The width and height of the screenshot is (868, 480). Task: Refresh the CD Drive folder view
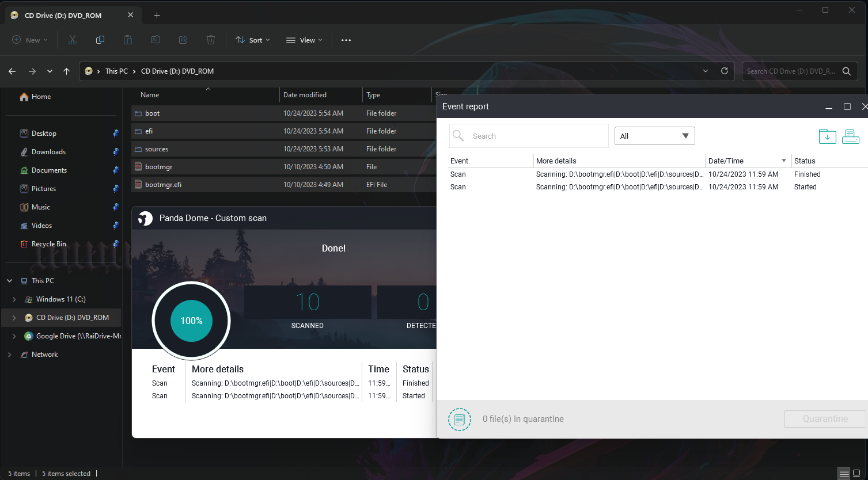(725, 71)
